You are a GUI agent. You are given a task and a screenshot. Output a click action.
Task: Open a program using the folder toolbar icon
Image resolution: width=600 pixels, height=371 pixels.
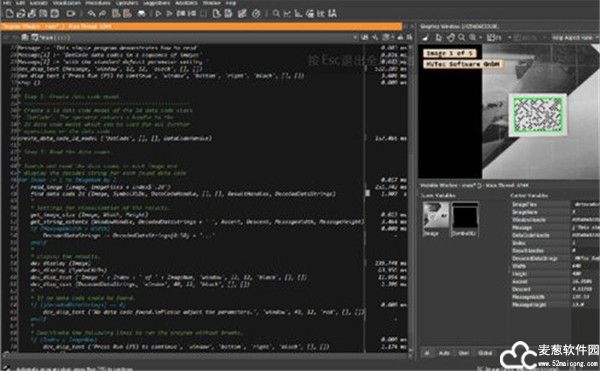click(21, 14)
